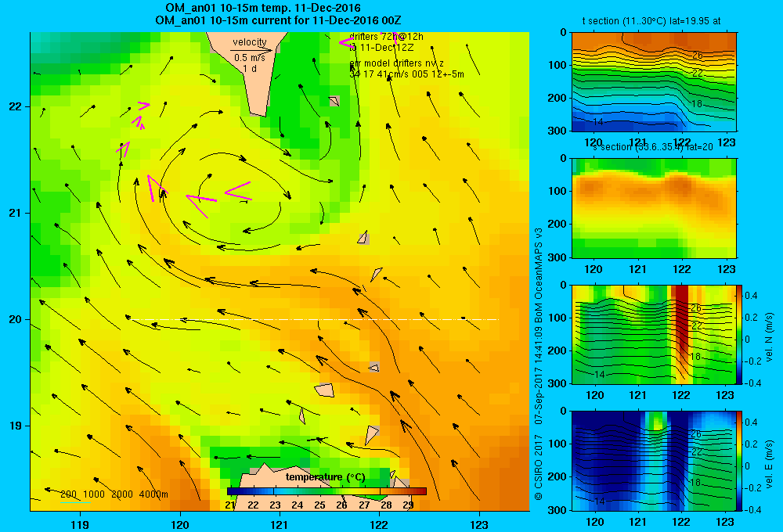The image size is (783, 532).
Task: Click the 'to 11-Dec 12Z' annotation
Action: [381, 48]
